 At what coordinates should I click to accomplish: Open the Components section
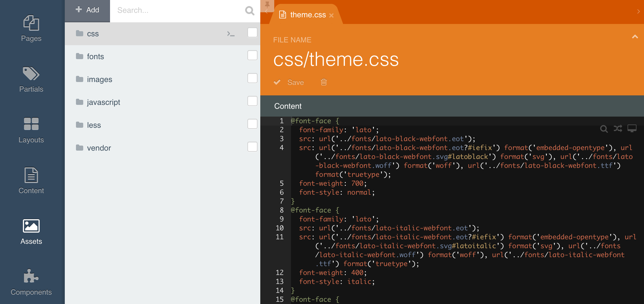tap(31, 282)
